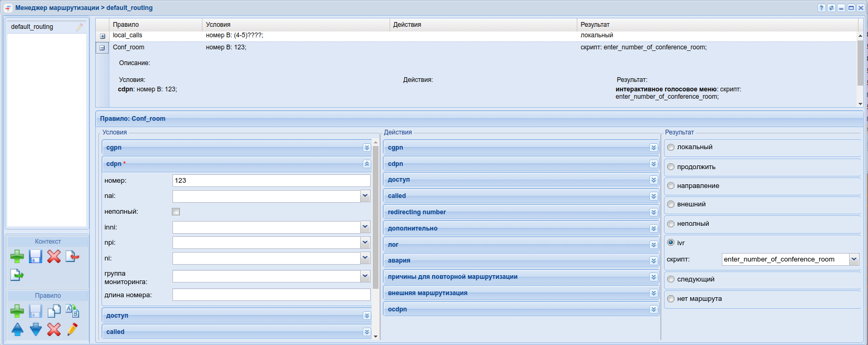Select the нет маршрута result option
The height and width of the screenshot is (345, 868).
click(x=671, y=299)
